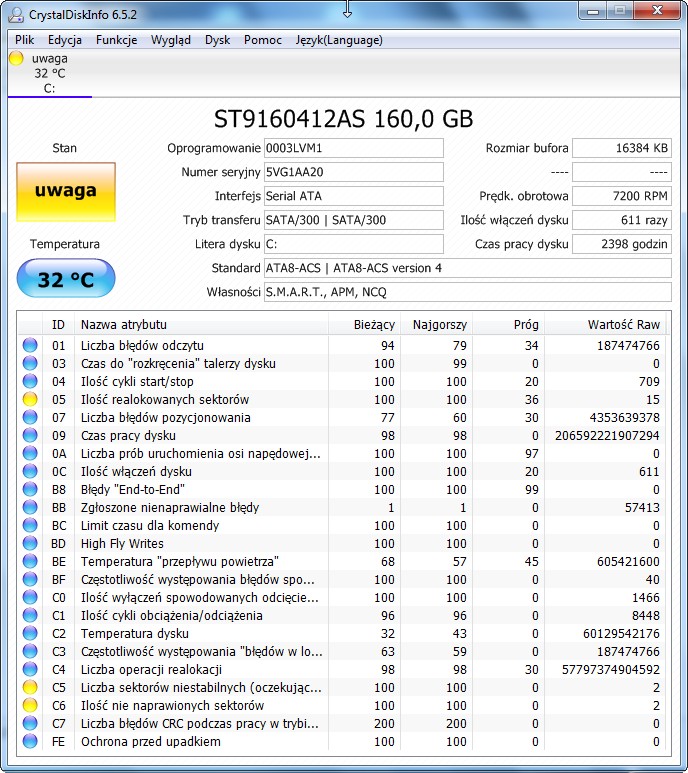688x773 pixels.
Task: Click the power-on hours field 2398 godzin
Action: [622, 244]
